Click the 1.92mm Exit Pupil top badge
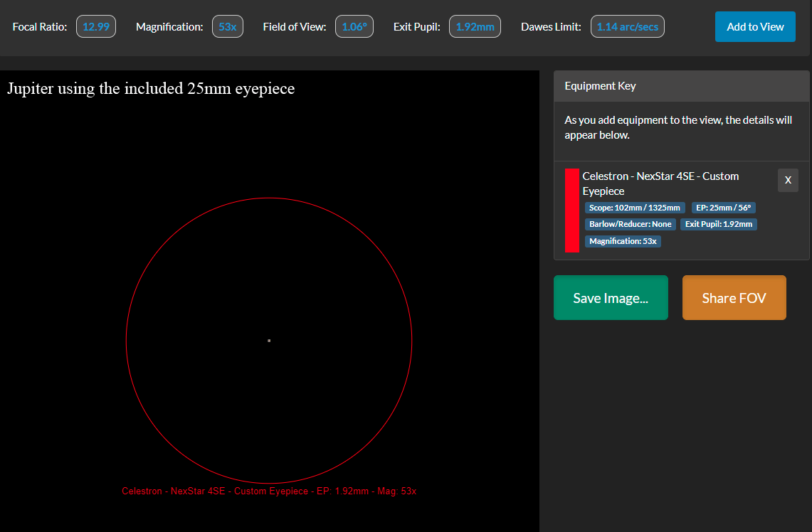The width and height of the screenshot is (812, 532). [475, 27]
